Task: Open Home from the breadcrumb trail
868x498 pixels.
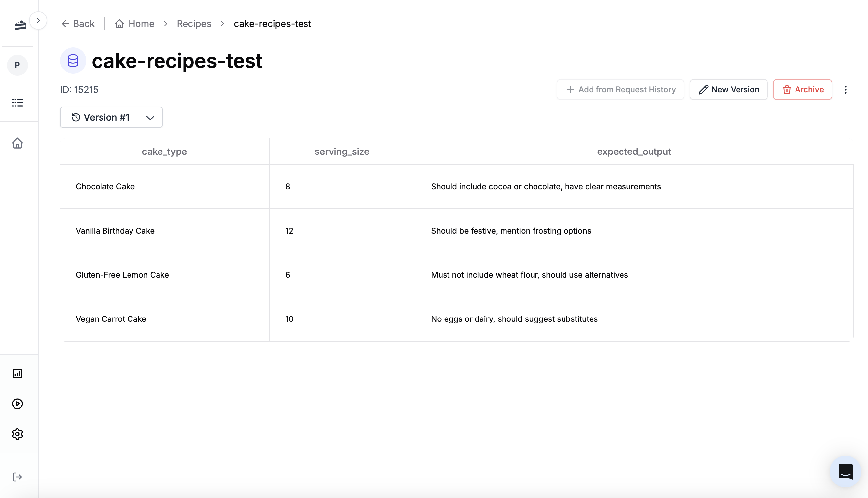Action: point(141,24)
